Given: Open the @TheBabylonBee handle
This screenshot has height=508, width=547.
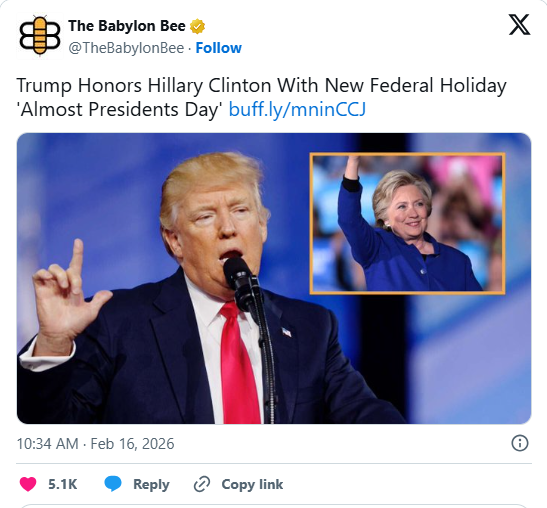Looking at the screenshot, I should tap(126, 48).
